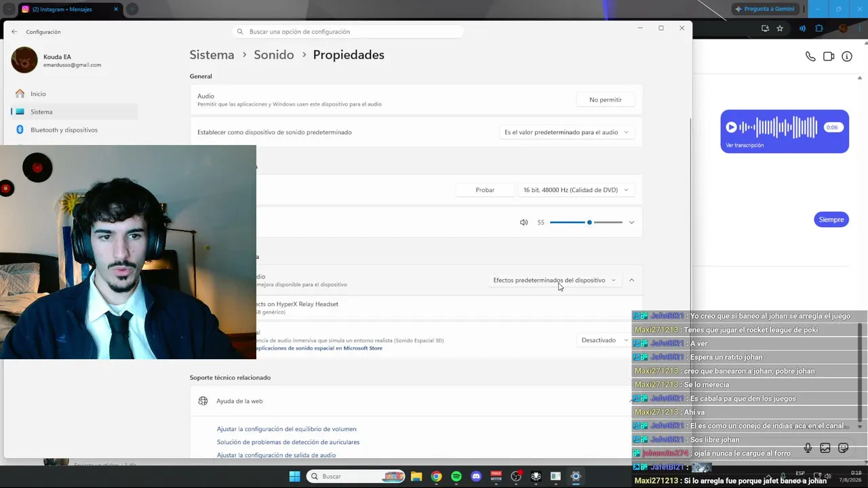This screenshot has height=488, width=868.
Task: Open the default sound device dropdown
Action: (567, 132)
